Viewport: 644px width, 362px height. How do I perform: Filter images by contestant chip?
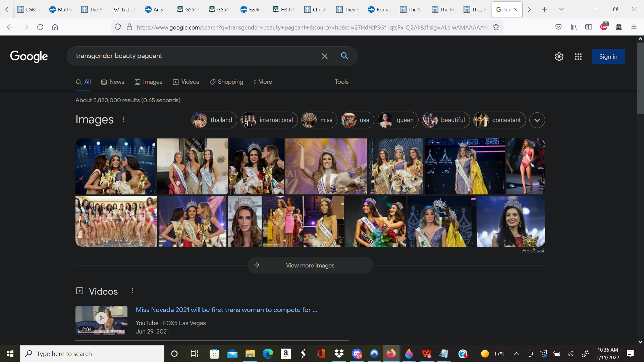[499, 120]
